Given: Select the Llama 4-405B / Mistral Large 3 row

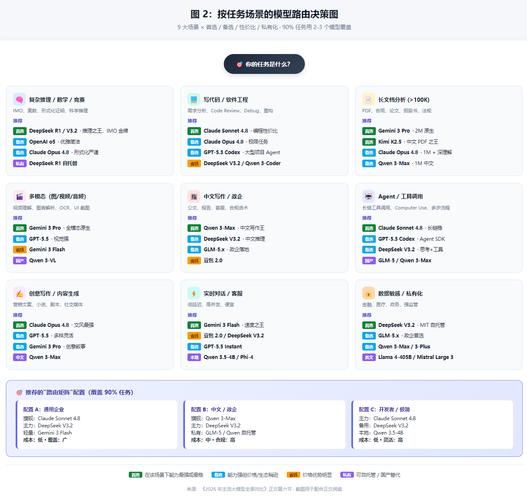Looking at the screenshot, I should click(408, 357).
